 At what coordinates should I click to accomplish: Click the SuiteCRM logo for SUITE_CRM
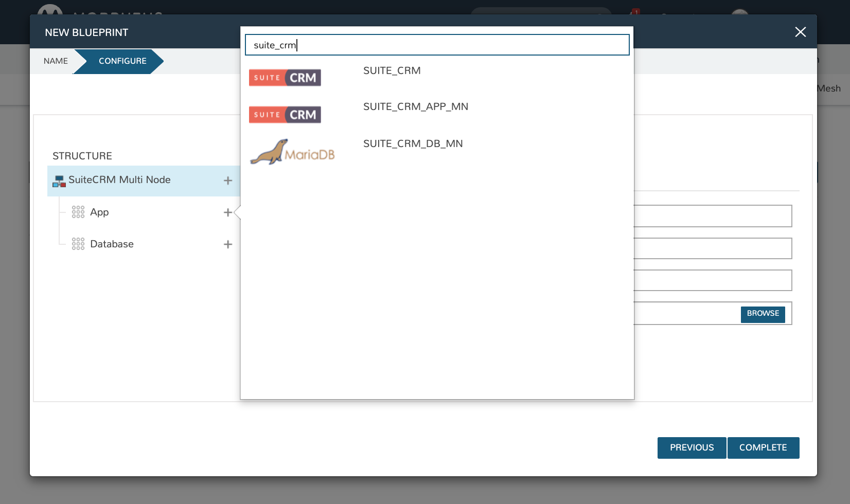pos(285,78)
